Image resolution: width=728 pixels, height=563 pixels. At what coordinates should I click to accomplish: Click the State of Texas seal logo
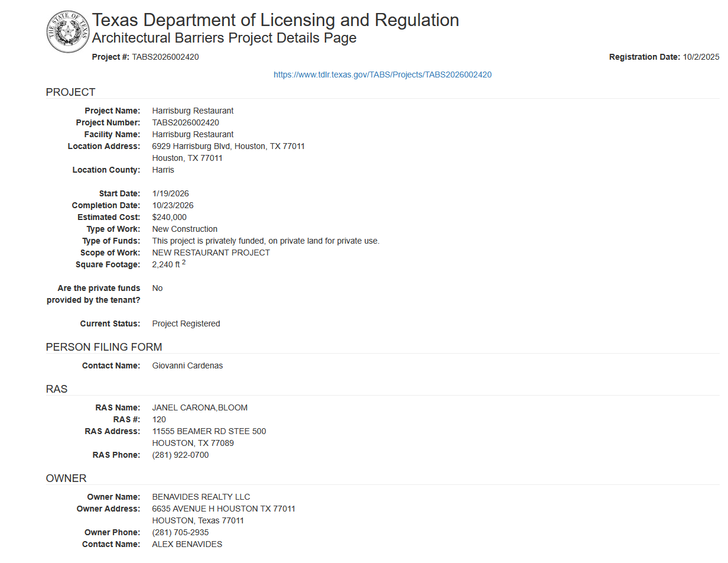click(69, 31)
